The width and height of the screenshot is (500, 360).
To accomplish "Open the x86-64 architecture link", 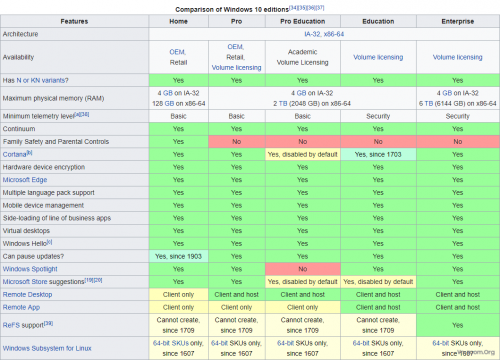I will 334,34.
